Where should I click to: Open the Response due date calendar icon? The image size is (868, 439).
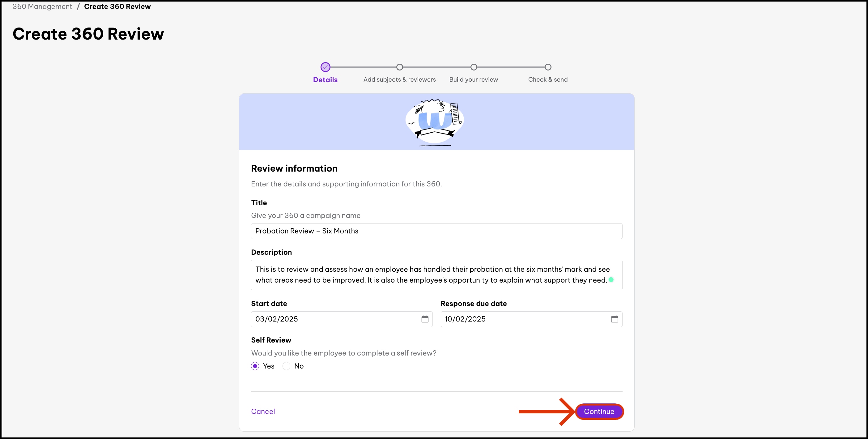(x=614, y=319)
